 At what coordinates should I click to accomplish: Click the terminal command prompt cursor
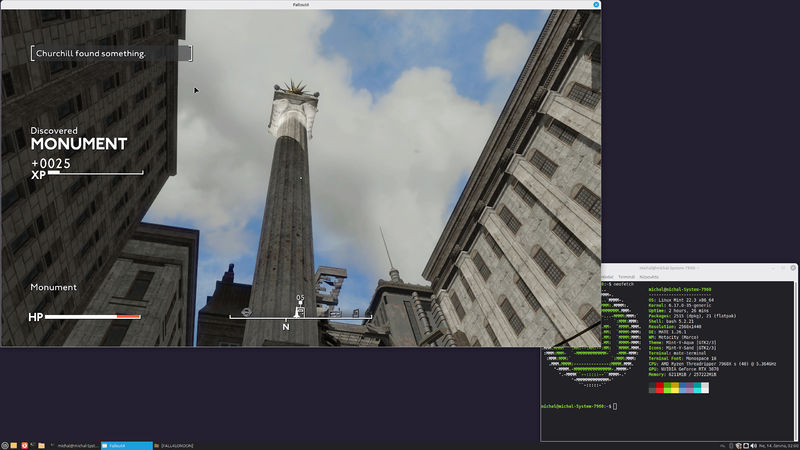click(615, 407)
